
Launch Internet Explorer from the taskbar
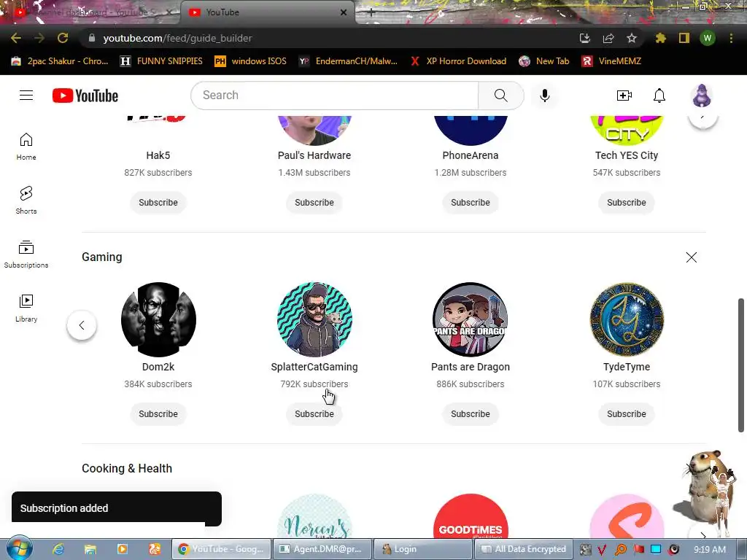pyautogui.click(x=58, y=549)
